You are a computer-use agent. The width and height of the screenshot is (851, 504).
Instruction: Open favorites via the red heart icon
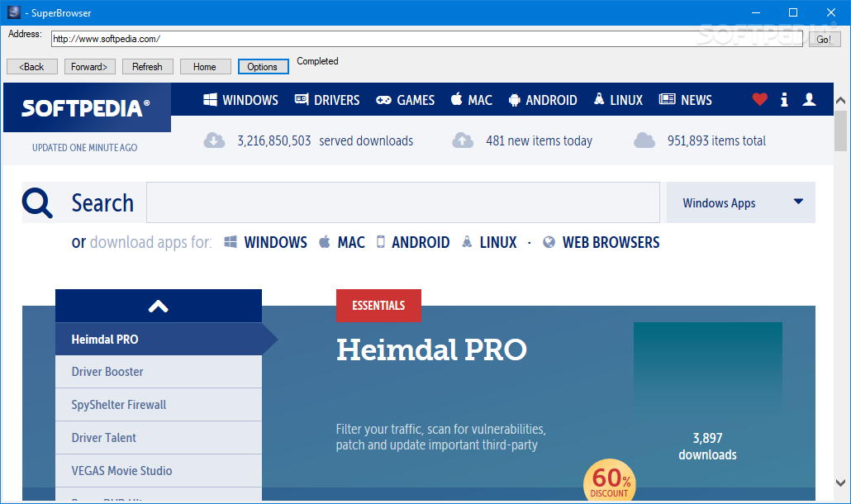pos(760,99)
